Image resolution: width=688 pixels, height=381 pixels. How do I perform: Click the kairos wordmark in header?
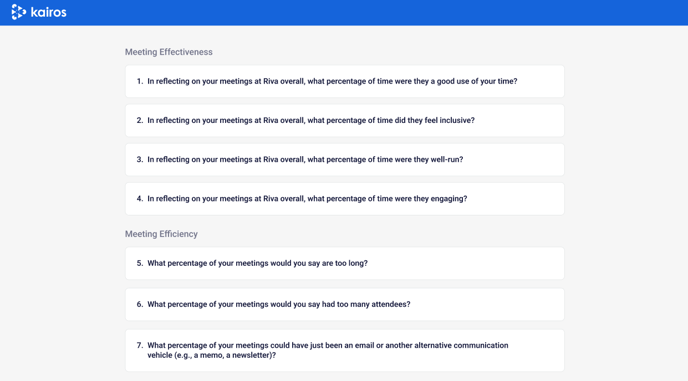click(49, 12)
